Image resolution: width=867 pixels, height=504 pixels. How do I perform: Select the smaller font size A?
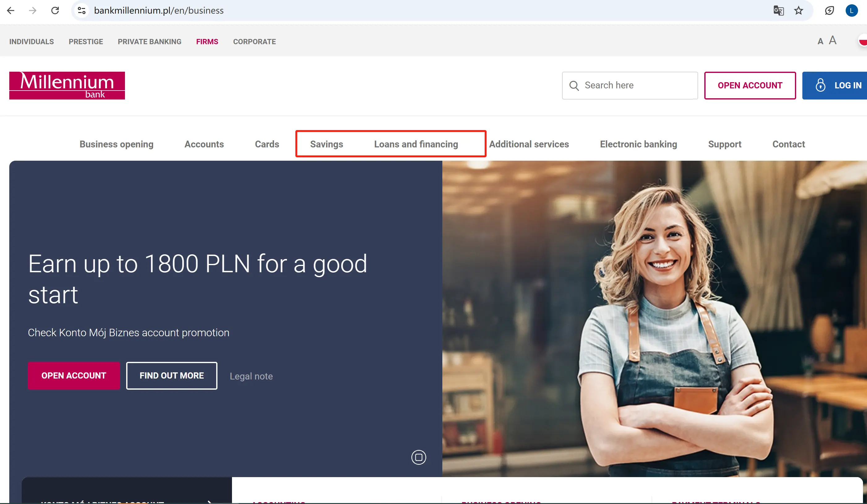coord(820,42)
